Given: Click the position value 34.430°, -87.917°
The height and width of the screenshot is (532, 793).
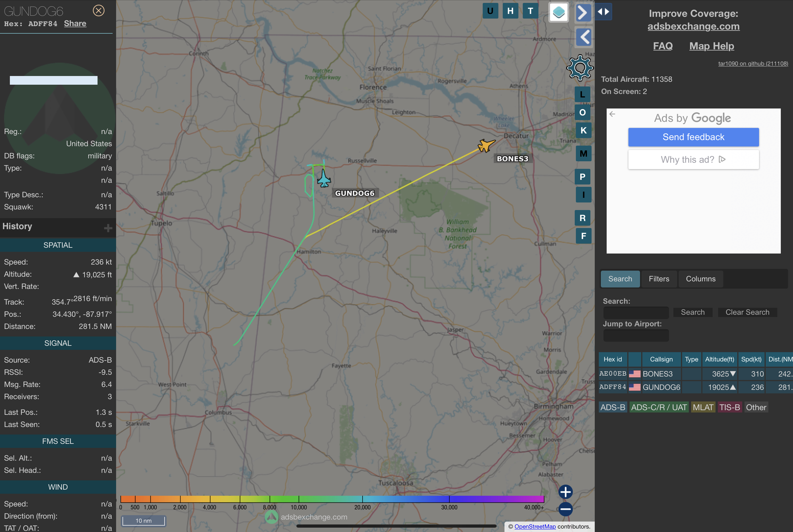Looking at the screenshot, I should point(82,314).
